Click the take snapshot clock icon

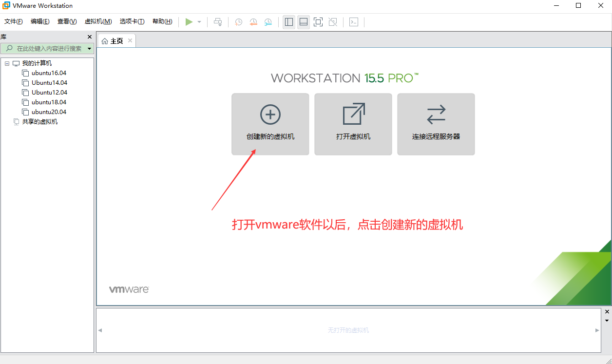pos(239,22)
